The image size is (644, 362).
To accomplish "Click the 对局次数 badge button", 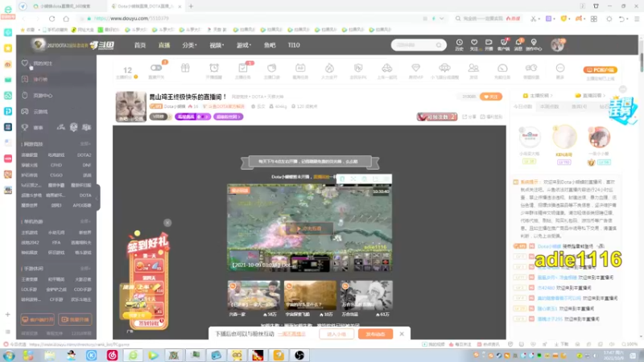I will point(437,117).
